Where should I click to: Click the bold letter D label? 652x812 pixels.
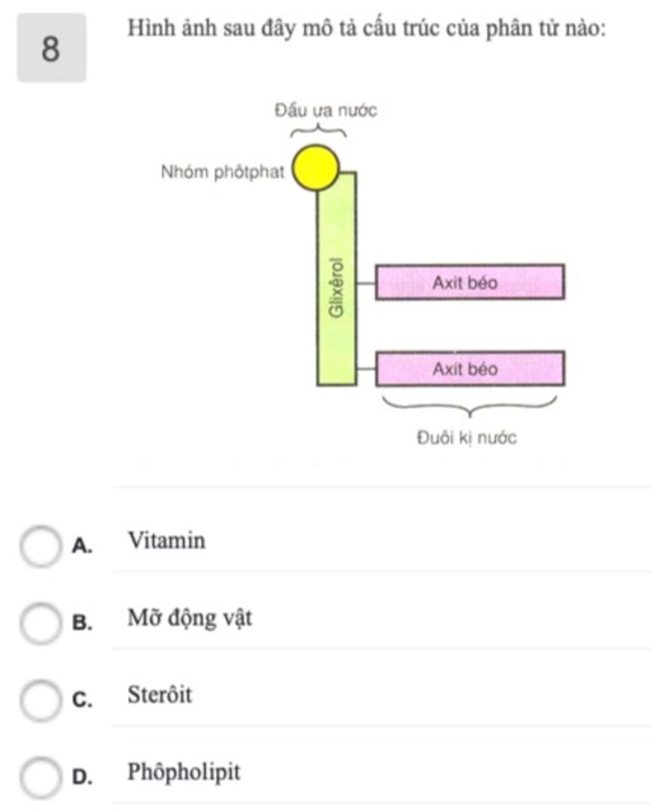tap(82, 777)
